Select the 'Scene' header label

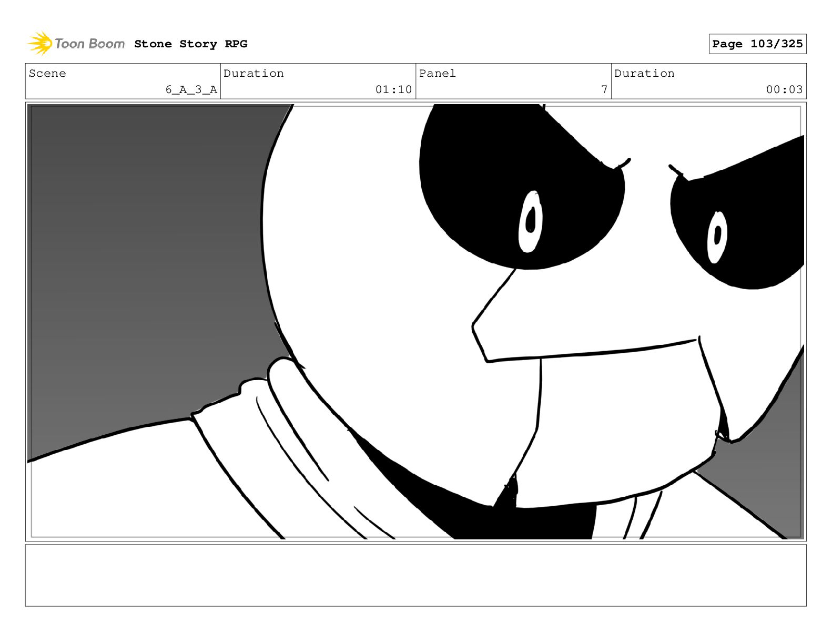47,74
